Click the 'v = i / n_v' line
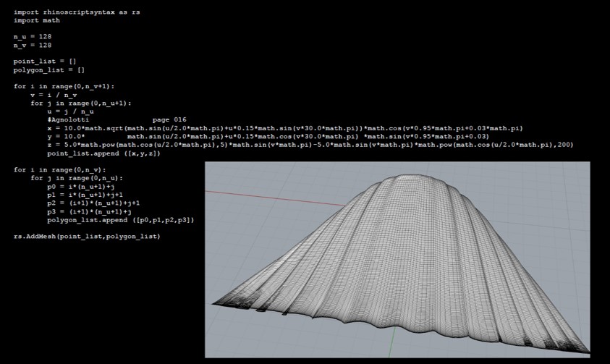The height and width of the screenshot is (364, 610). pyautogui.click(x=54, y=95)
